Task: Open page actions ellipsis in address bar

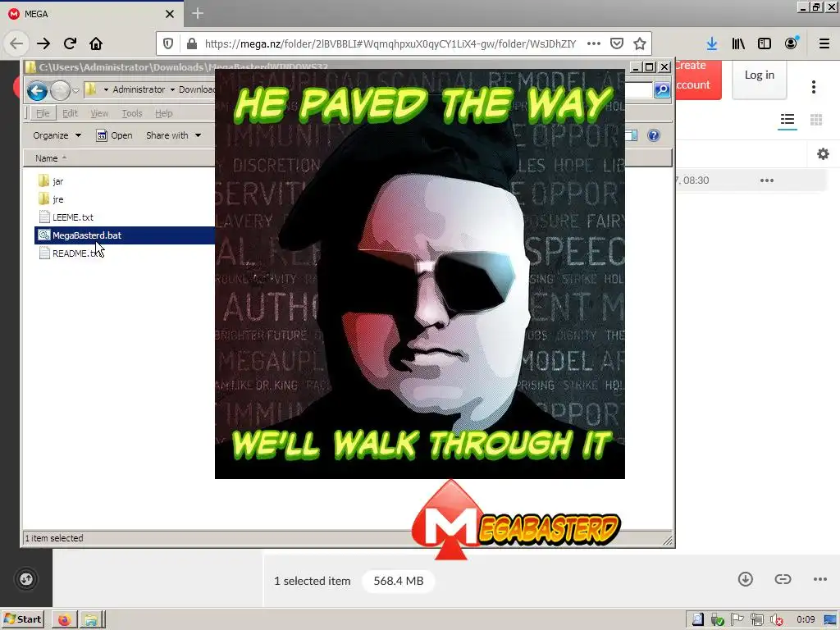Action: coord(594,43)
